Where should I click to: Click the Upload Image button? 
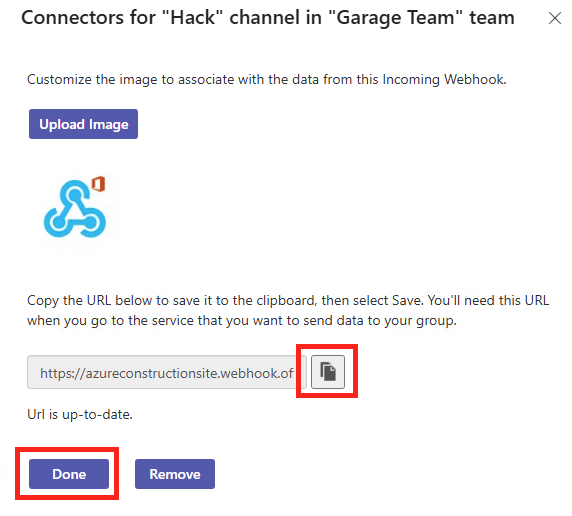[84, 124]
